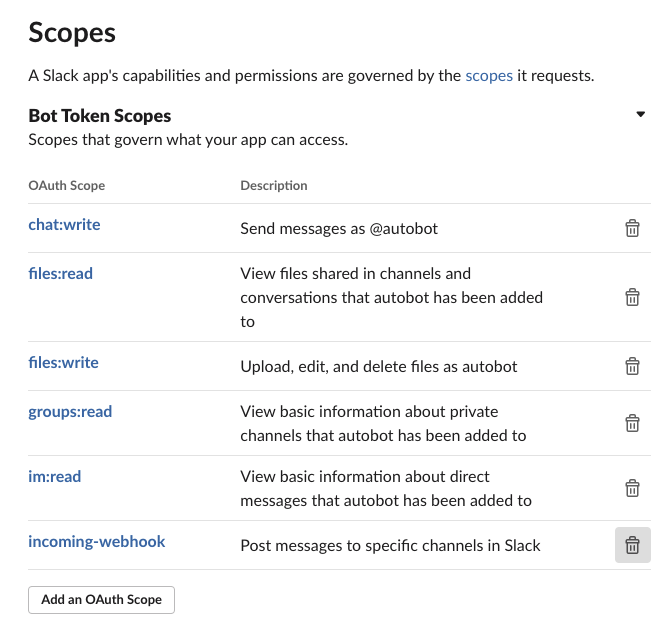The height and width of the screenshot is (633, 672).
Task: Remove the im:read scope trash icon
Action: [x=632, y=488]
